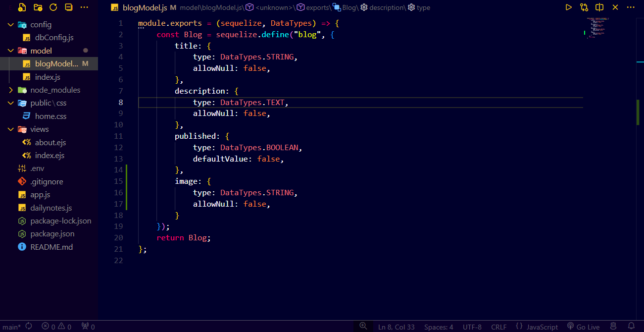Open explorer more actions menu
Screen dimensions: 644x332
pyautogui.click(x=84, y=7)
